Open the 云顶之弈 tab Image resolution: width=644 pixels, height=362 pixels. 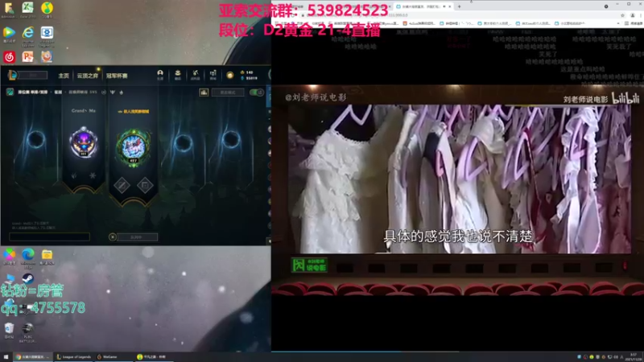[x=88, y=76]
